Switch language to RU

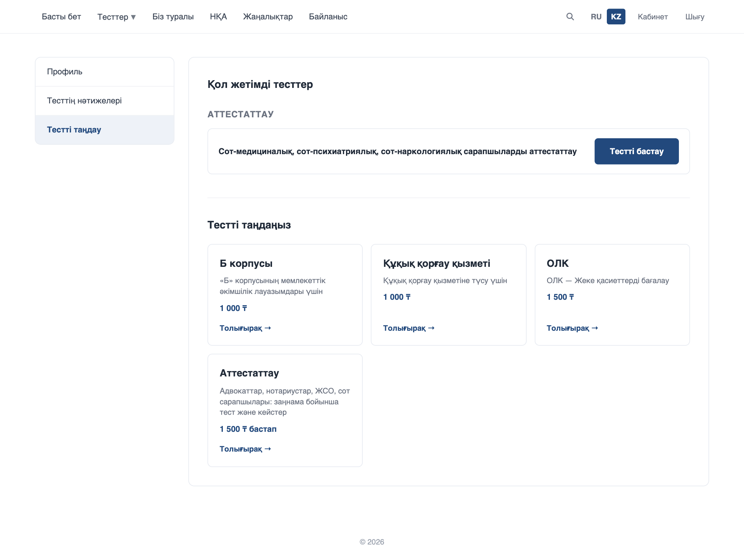(x=596, y=17)
